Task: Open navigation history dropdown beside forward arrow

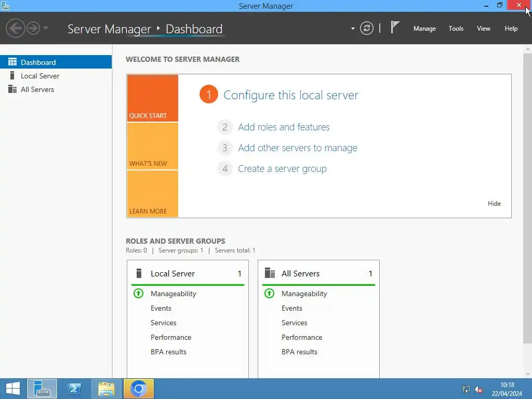Action: pyautogui.click(x=46, y=28)
